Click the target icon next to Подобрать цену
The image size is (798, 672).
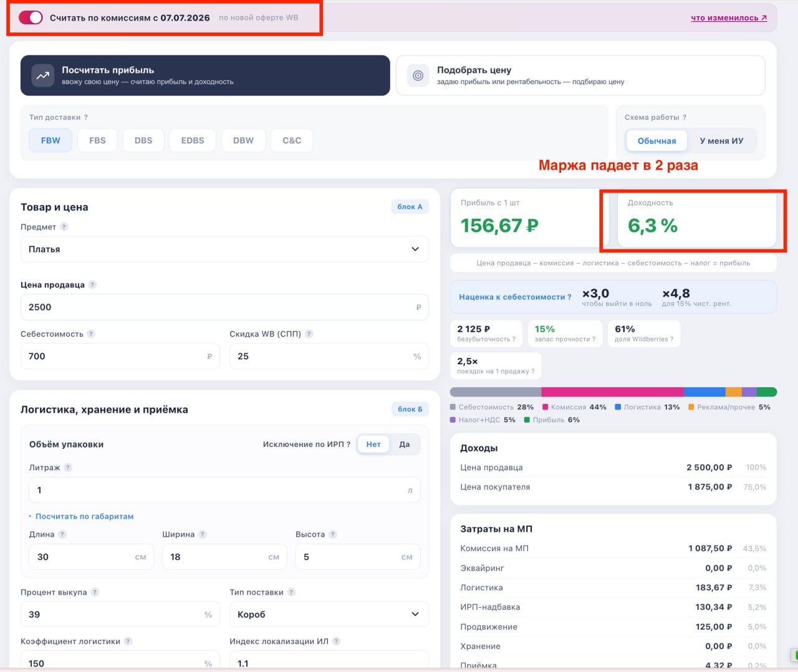click(418, 75)
